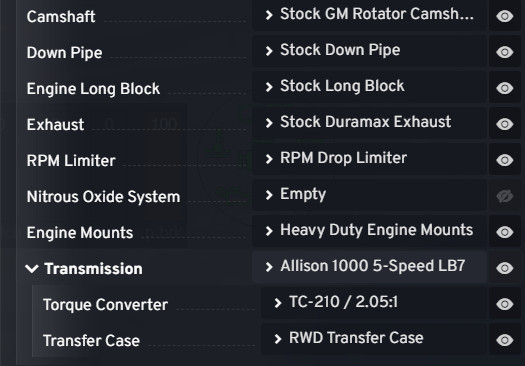Hide the TC-210 torque converter

[x=505, y=304]
